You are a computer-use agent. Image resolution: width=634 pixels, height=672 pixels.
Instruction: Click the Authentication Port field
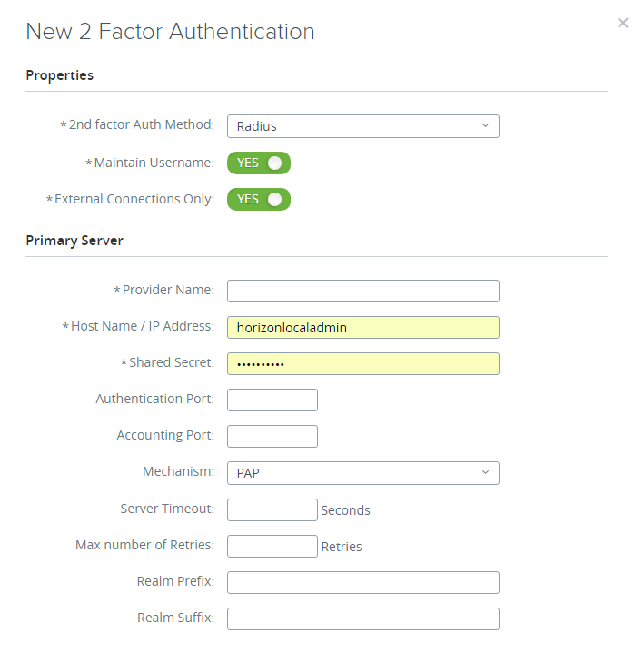(x=272, y=400)
